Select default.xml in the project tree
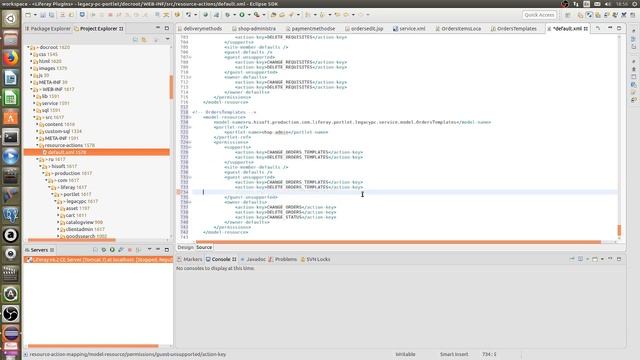 97,152
